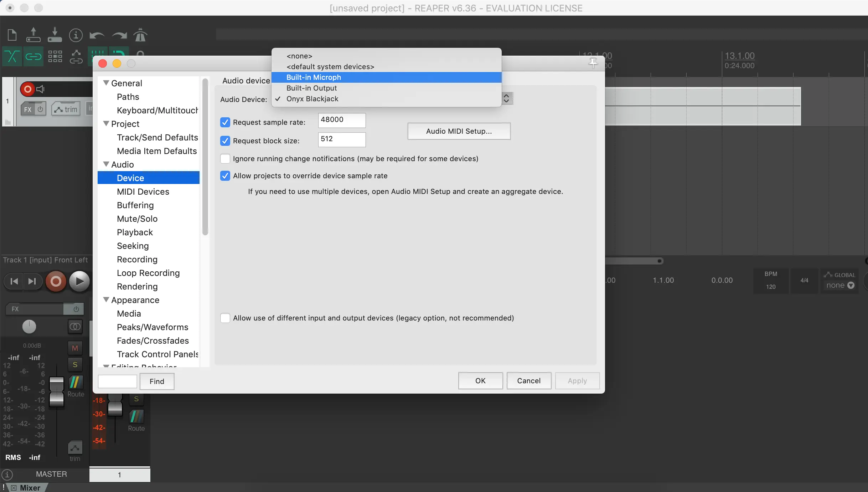Click the undo arrow icon
The height and width of the screenshot is (492, 868).
point(97,35)
